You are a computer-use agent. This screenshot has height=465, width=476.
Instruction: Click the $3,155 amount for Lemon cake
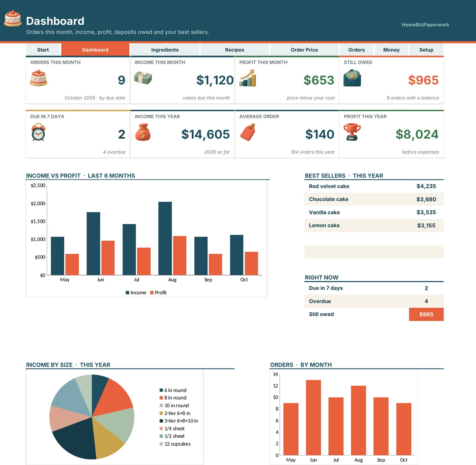pos(426,226)
